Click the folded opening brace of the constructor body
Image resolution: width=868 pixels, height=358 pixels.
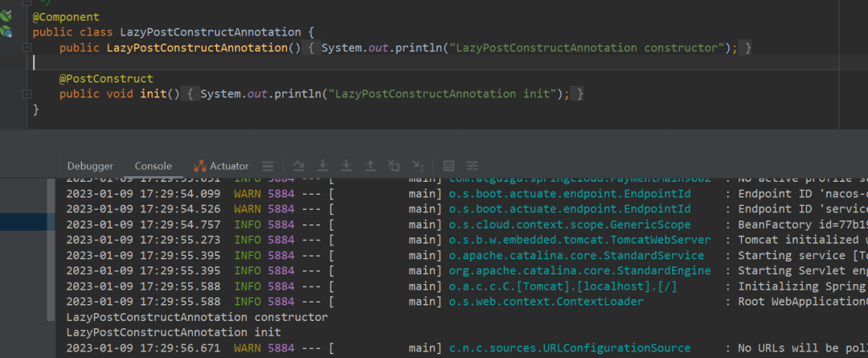[x=312, y=48]
